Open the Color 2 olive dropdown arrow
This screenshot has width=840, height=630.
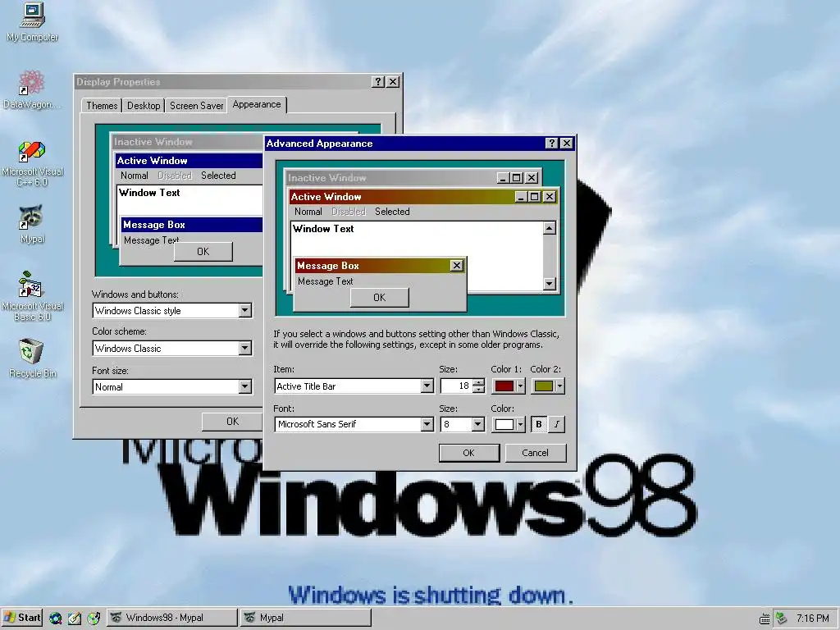coord(559,386)
